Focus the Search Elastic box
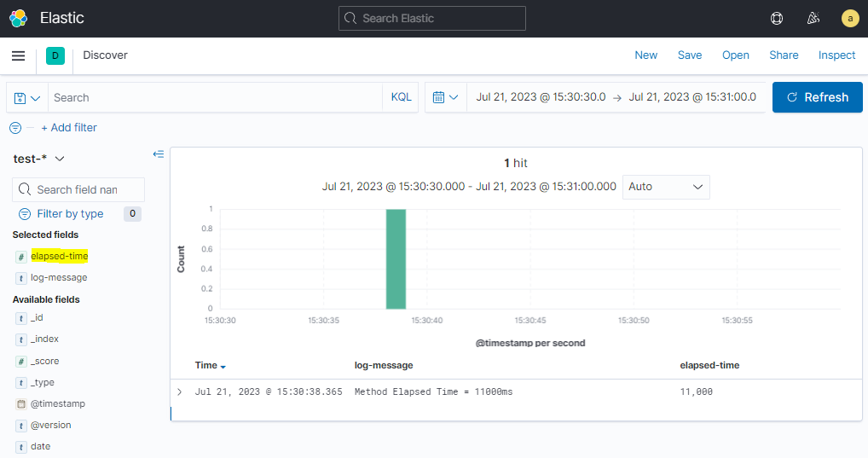 click(432, 18)
